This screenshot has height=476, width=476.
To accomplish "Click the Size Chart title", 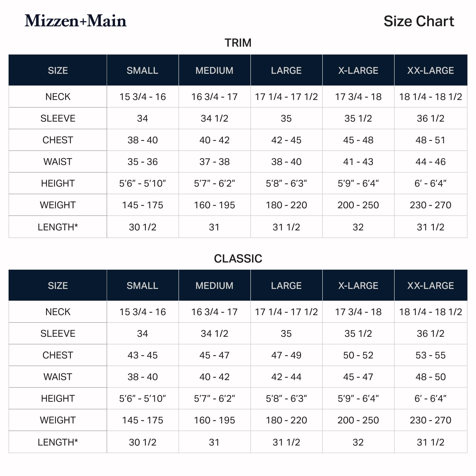I will [x=419, y=21].
